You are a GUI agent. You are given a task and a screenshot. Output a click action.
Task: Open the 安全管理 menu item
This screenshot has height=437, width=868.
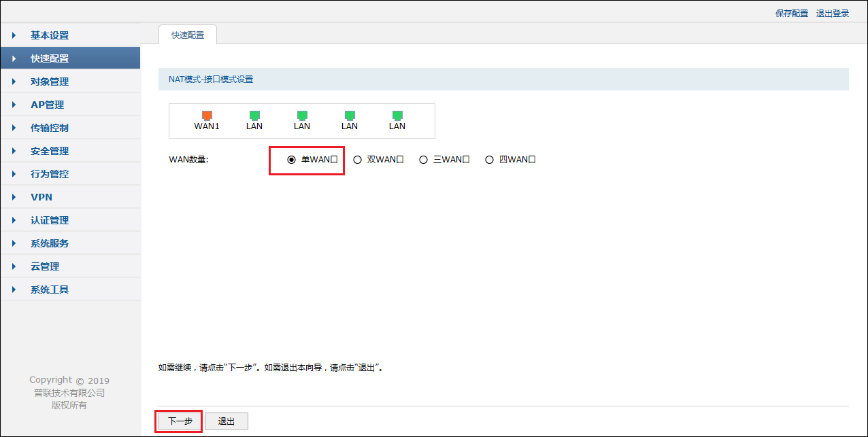(50, 151)
